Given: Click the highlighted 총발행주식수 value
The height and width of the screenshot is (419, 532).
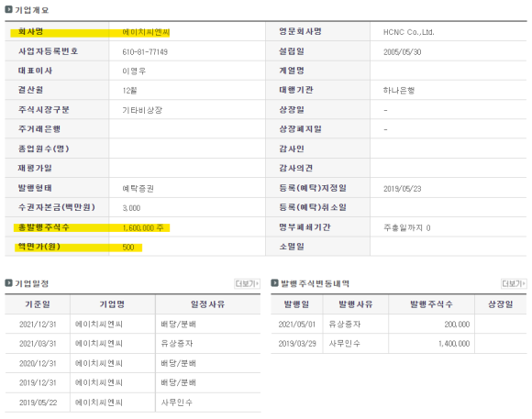Looking at the screenshot, I should pos(143,228).
